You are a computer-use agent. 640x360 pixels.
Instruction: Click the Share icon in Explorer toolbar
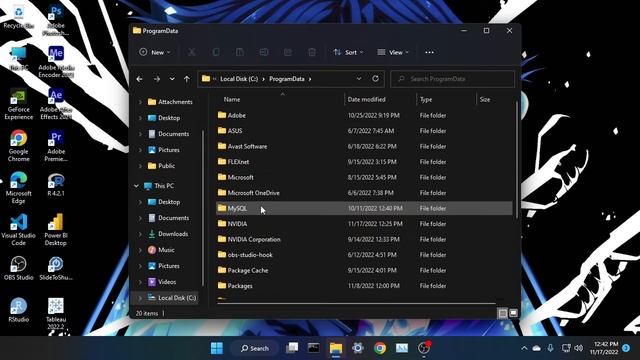click(288, 52)
